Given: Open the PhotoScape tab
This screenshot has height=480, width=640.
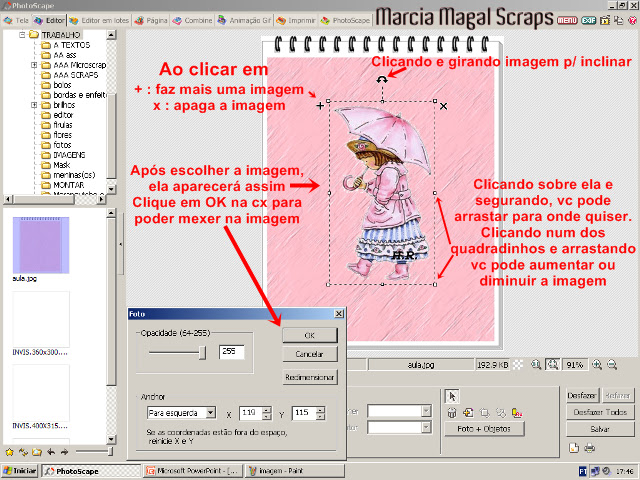Looking at the screenshot, I should tap(345, 20).
